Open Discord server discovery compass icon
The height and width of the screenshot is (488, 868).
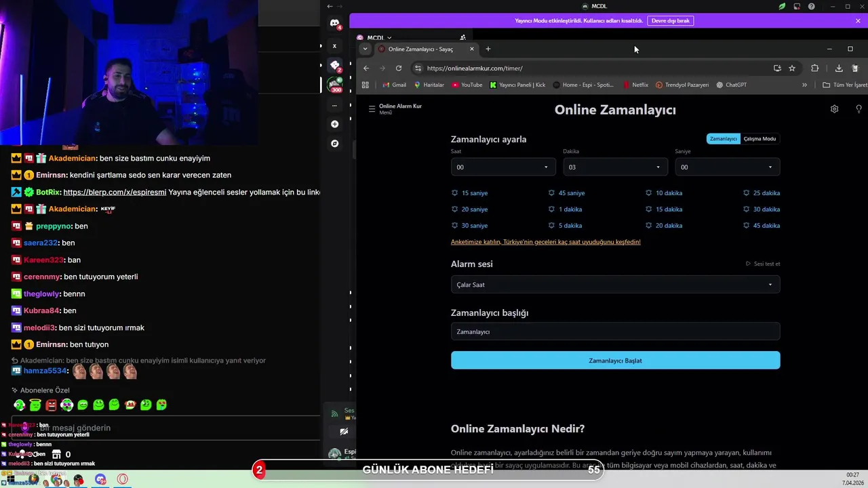tap(334, 144)
